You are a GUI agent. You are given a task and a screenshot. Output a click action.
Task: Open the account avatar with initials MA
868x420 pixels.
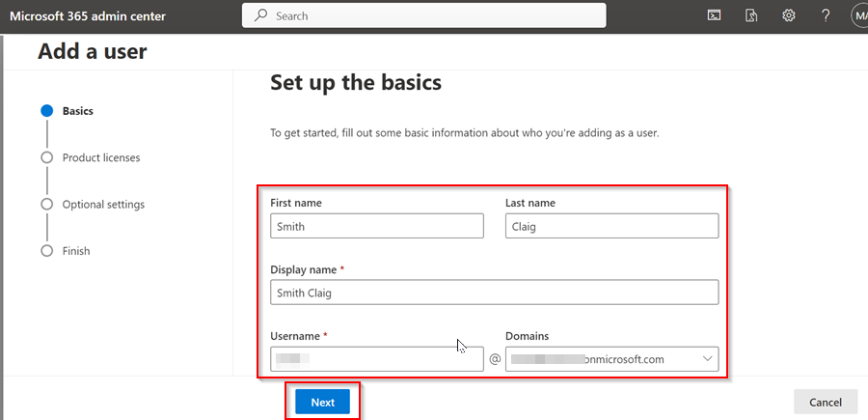click(859, 15)
